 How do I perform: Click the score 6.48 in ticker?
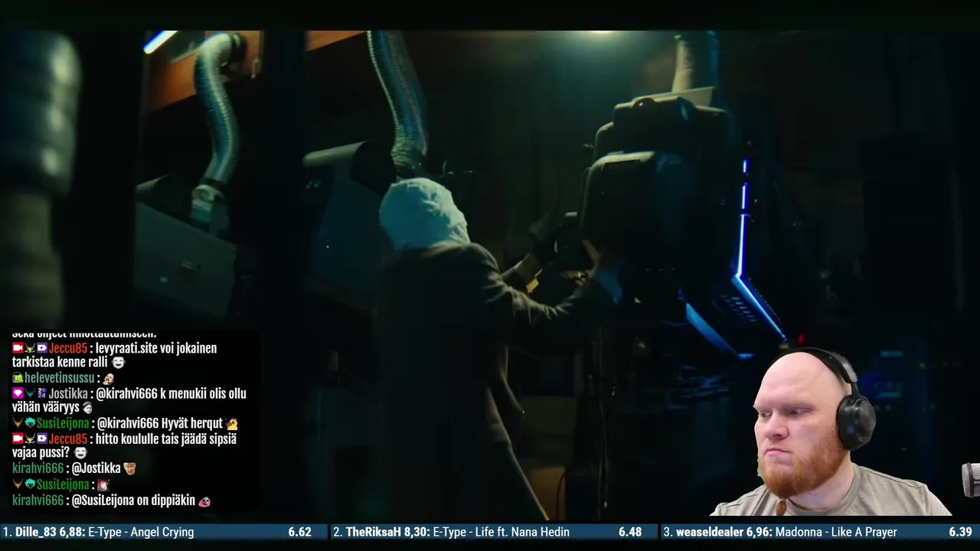[x=630, y=532]
